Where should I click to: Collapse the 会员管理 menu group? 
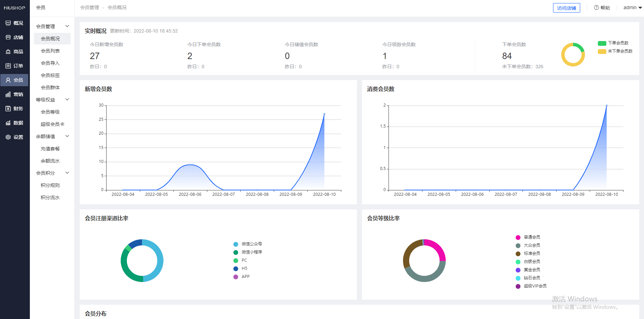67,26
